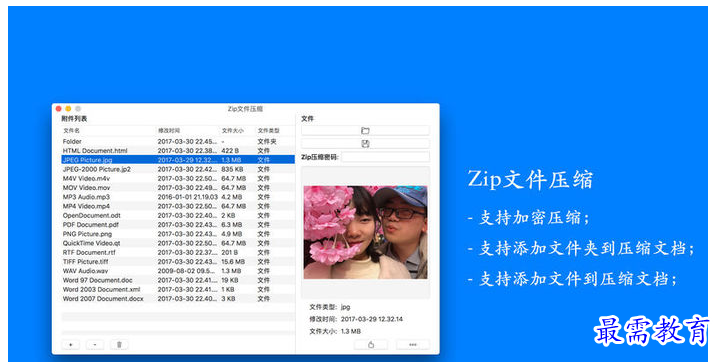Click the 2009-08-02 date cell of WAV Audio
This screenshot has width=718, height=362.
[x=187, y=271]
